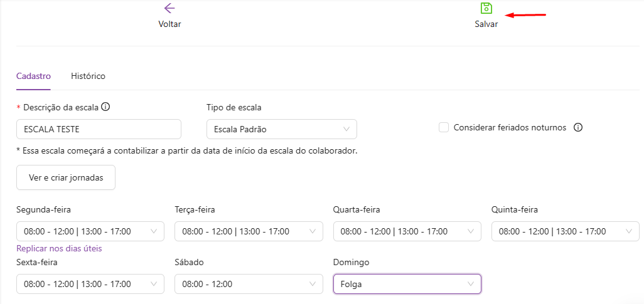Expand the Quarta-feira schedule dropdown
This screenshot has height=304, width=644.
tap(407, 231)
